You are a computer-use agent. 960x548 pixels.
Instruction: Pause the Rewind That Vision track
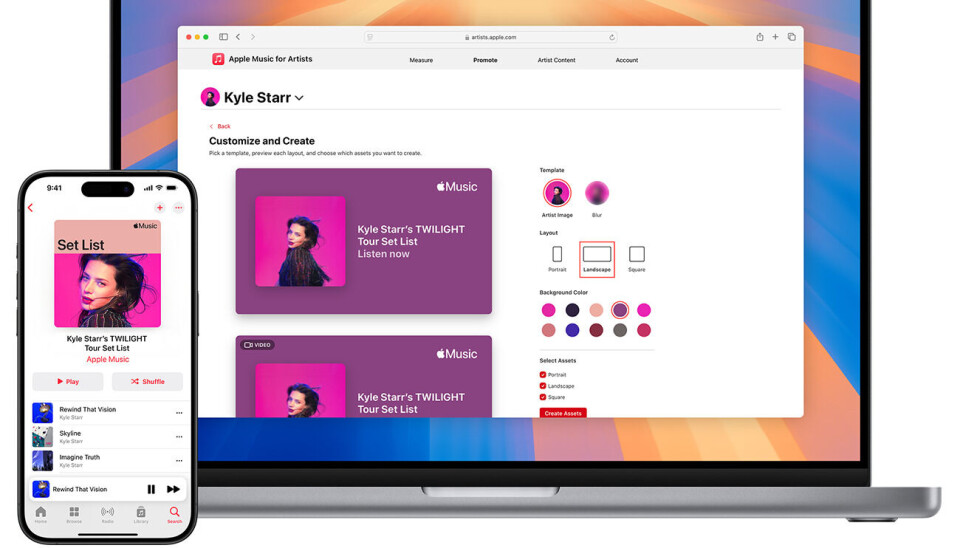point(151,489)
